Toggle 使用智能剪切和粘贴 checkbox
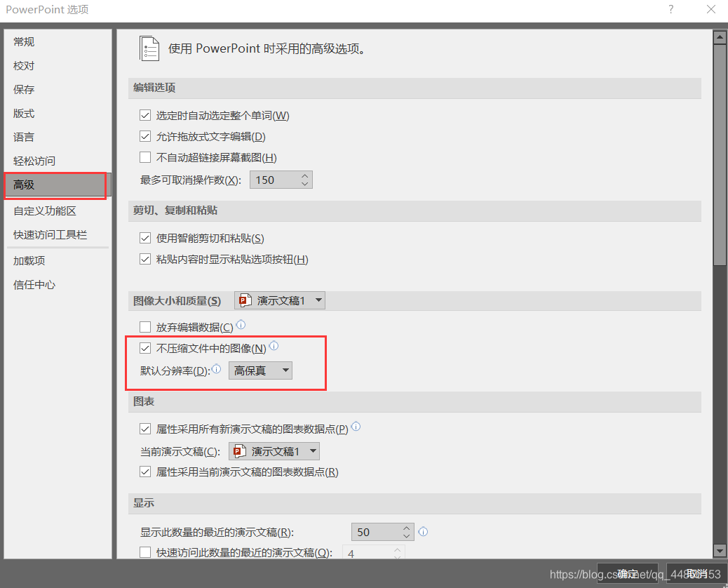 pyautogui.click(x=145, y=239)
